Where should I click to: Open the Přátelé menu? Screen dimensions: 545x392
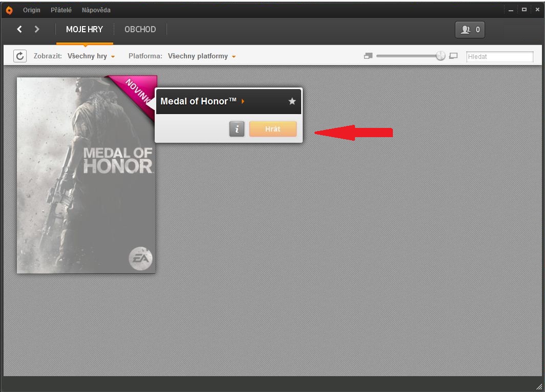(x=61, y=10)
